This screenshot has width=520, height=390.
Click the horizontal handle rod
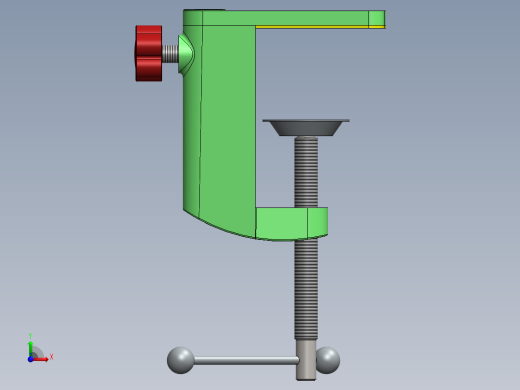pos(246,360)
